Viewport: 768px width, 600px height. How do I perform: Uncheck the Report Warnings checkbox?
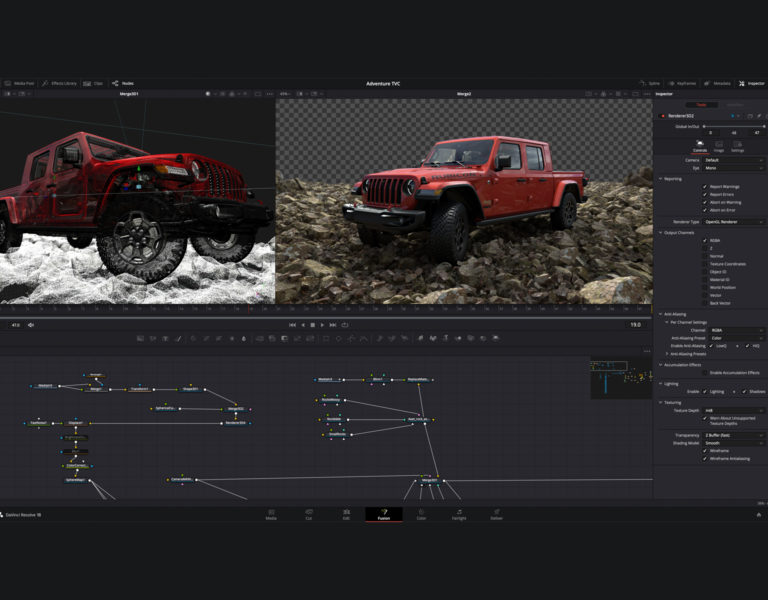[x=705, y=186]
